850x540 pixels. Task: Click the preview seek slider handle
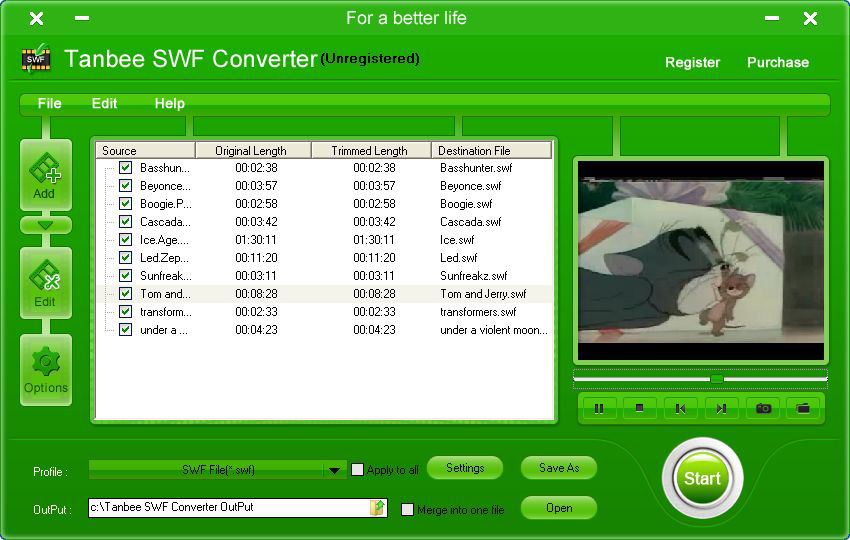(717, 378)
